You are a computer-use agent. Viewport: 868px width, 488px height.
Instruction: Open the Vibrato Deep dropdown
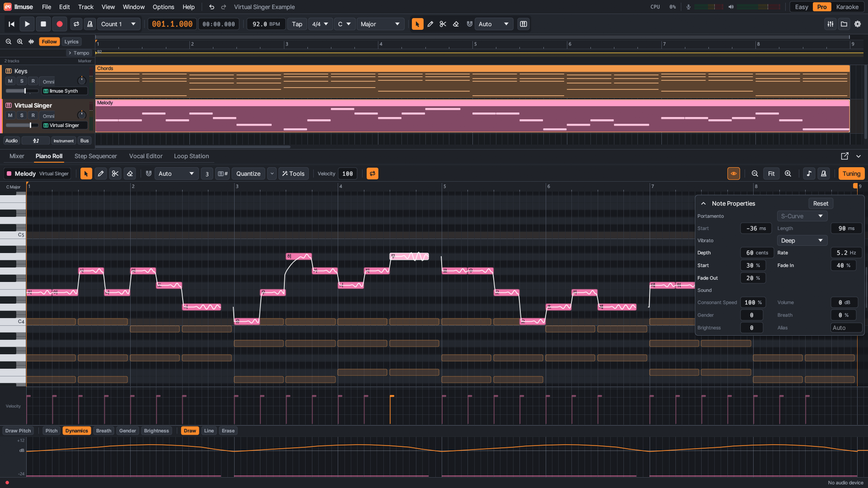[802, 241]
